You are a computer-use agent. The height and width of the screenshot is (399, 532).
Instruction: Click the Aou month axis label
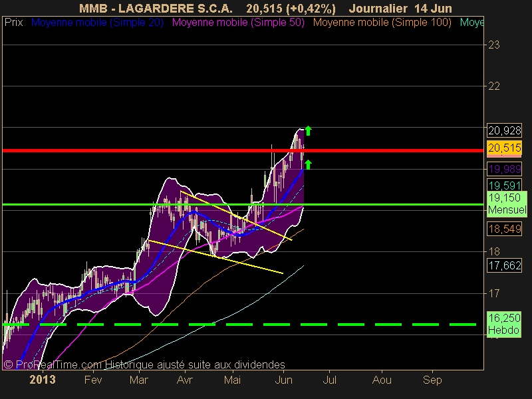(x=382, y=380)
